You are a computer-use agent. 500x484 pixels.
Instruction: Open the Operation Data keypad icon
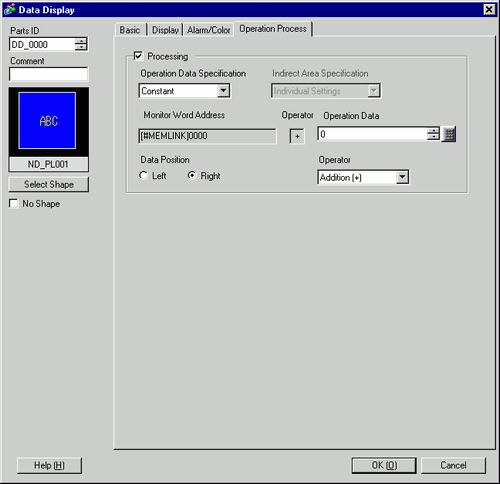pyautogui.click(x=449, y=134)
